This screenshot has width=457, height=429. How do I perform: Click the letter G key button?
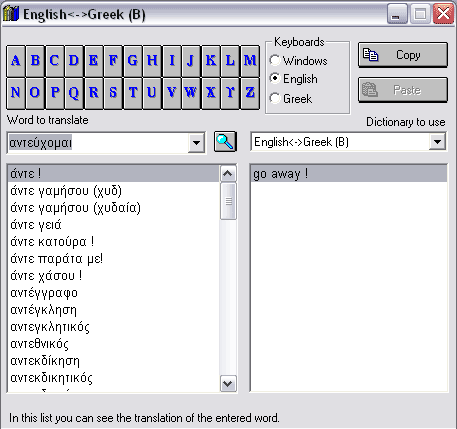(x=133, y=61)
